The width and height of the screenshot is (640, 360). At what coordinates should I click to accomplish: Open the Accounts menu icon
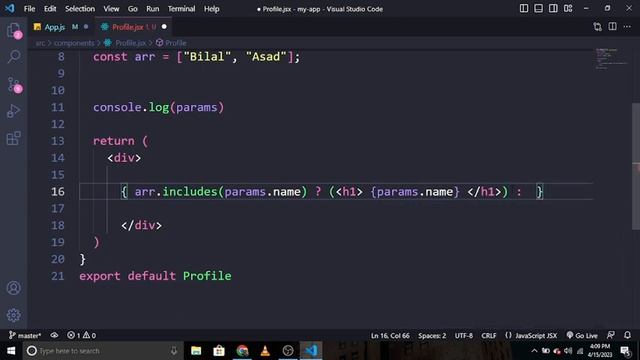click(13, 288)
